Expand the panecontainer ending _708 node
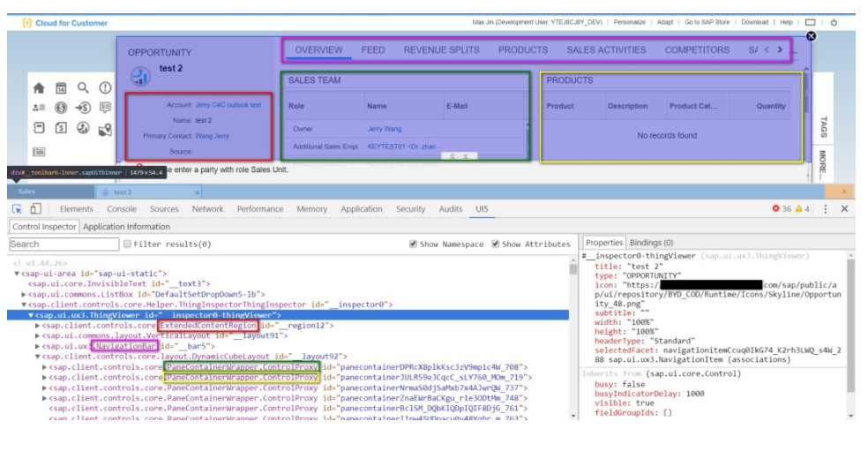 [45, 367]
